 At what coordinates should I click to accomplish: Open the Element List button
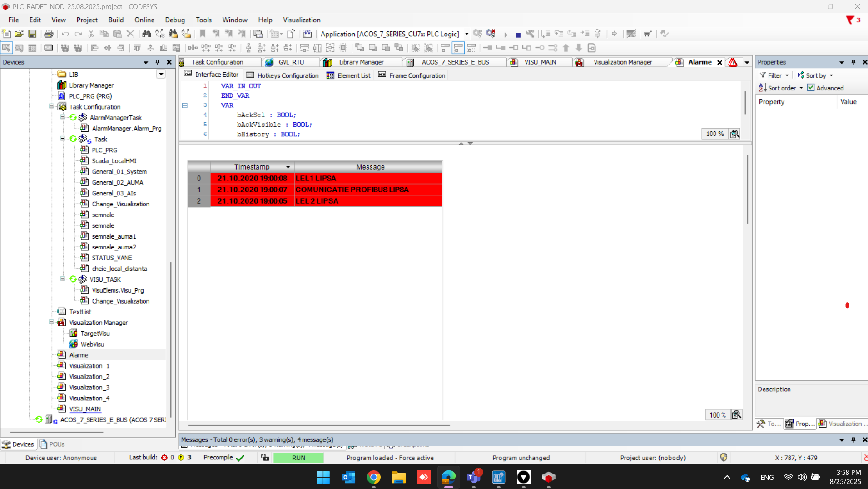pyautogui.click(x=348, y=75)
